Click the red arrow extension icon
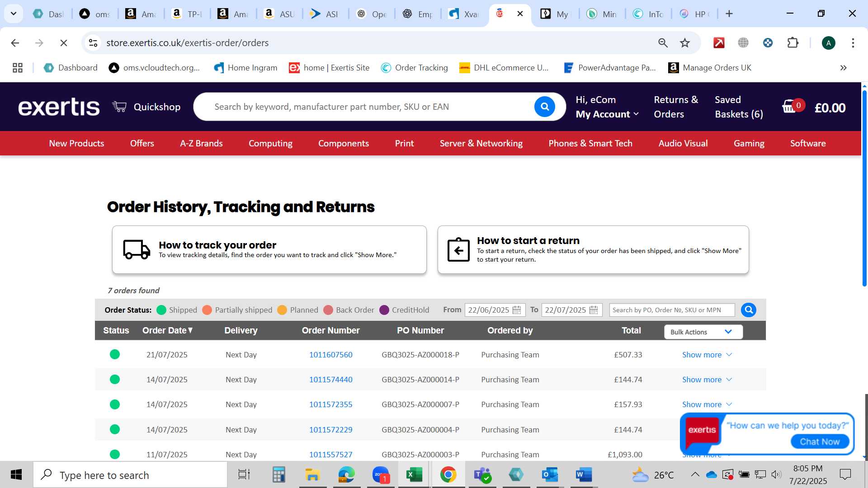 (719, 43)
